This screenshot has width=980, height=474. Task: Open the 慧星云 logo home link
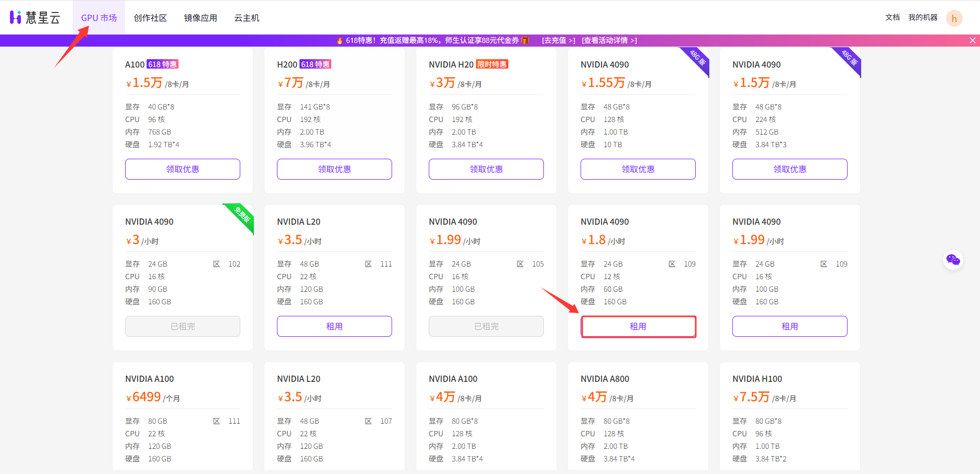35,17
